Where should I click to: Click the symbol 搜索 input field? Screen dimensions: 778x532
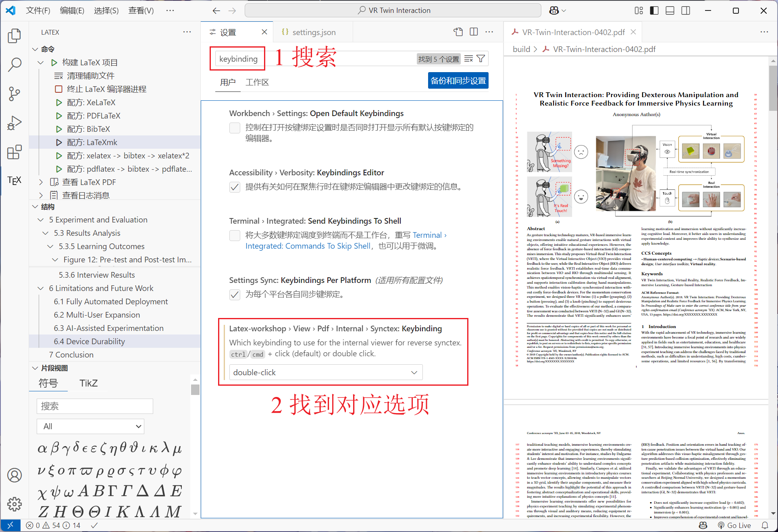pyautogui.click(x=95, y=406)
